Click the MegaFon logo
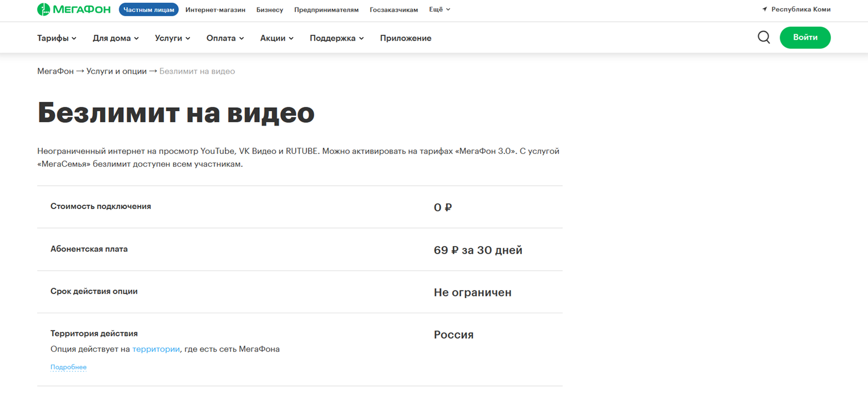 pyautogui.click(x=74, y=10)
